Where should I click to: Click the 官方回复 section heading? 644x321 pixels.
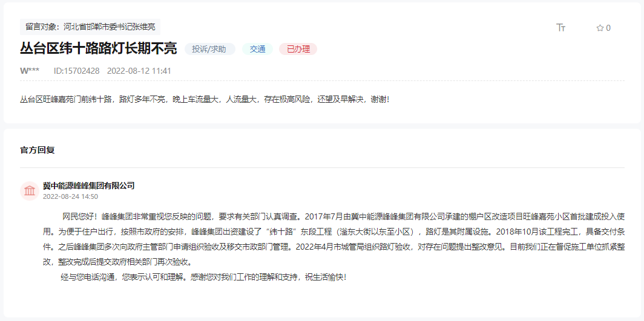coord(38,150)
